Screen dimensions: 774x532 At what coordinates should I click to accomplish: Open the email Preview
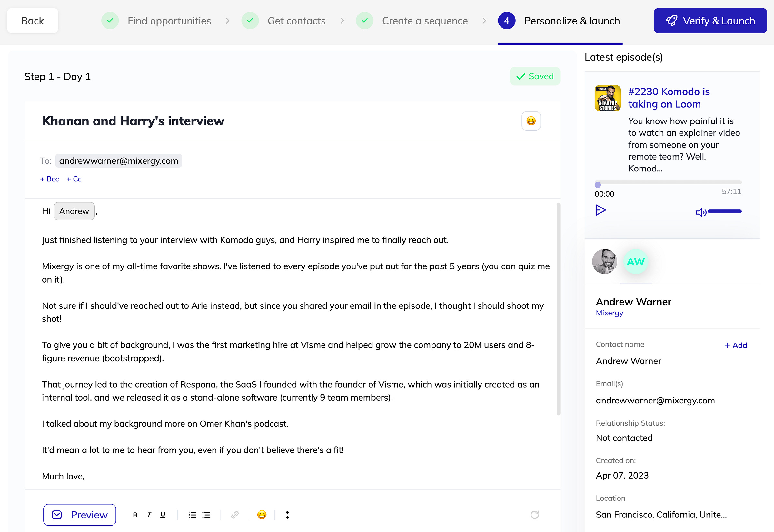pyautogui.click(x=79, y=515)
